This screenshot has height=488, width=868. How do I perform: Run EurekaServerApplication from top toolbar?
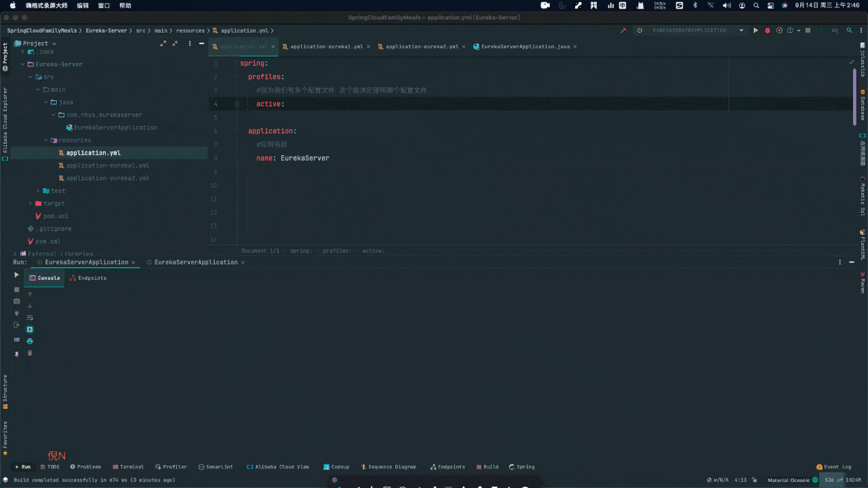(x=755, y=30)
